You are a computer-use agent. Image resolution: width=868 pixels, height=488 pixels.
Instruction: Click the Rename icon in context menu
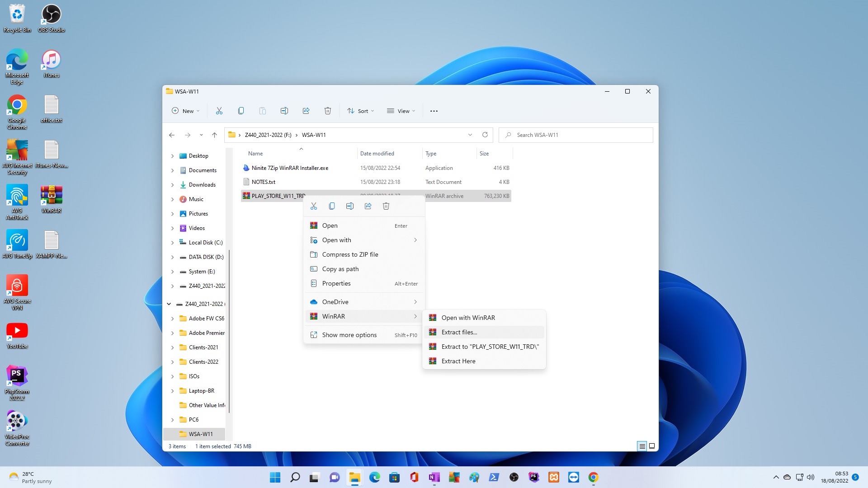coord(350,206)
